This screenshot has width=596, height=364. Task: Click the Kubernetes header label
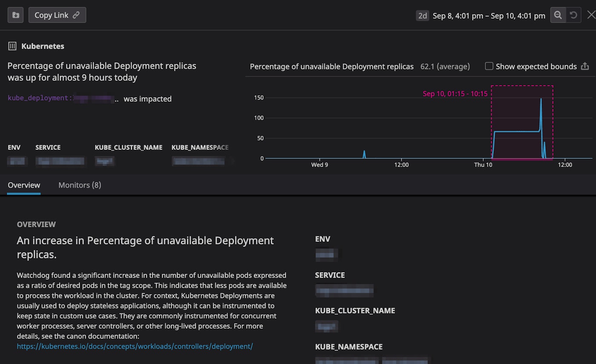click(43, 46)
